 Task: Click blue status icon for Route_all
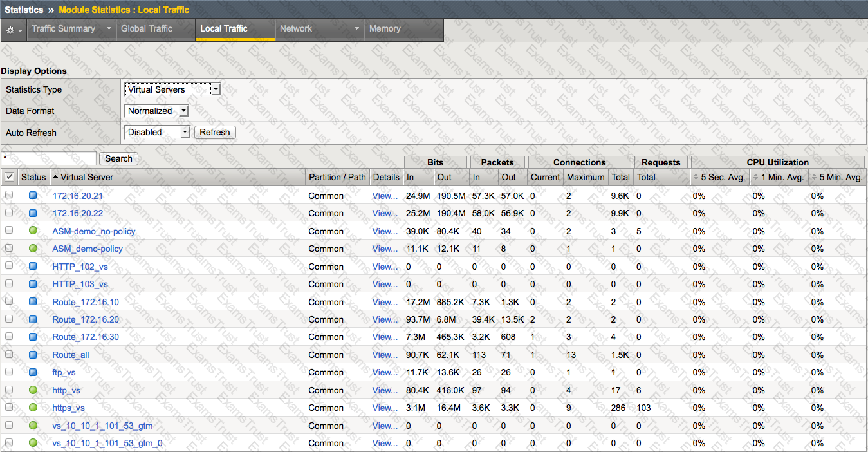[x=33, y=354]
